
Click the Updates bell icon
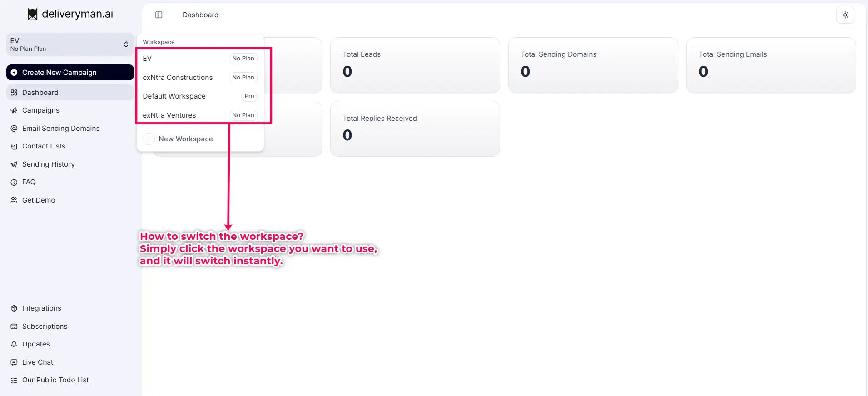(14, 344)
